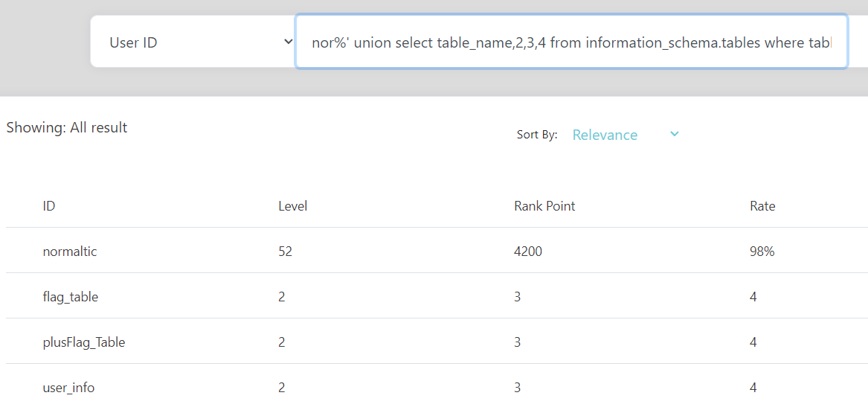
Task: Open the User ID search type dropdown
Action: pyautogui.click(x=193, y=42)
